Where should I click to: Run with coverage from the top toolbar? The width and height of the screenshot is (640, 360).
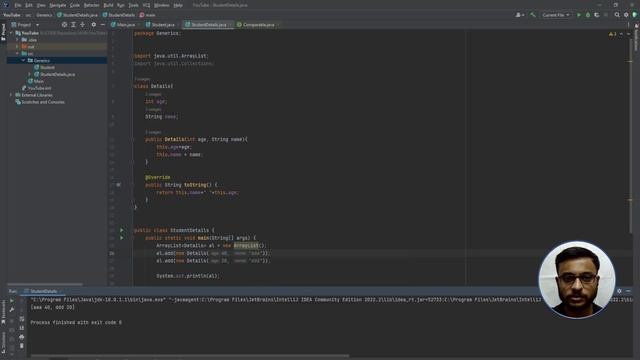point(597,15)
